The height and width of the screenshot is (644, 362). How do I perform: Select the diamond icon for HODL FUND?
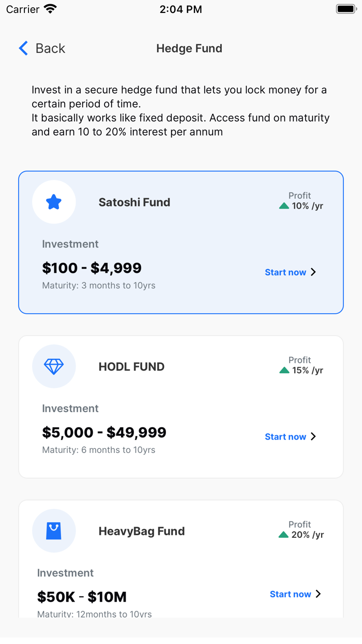click(x=54, y=366)
